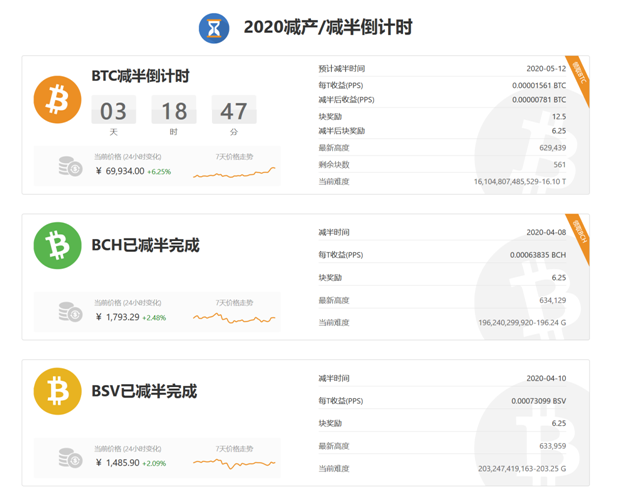Screen dimensions: 634x489
Task: Click the coin stack icon in BSV price box
Action: (x=70, y=458)
